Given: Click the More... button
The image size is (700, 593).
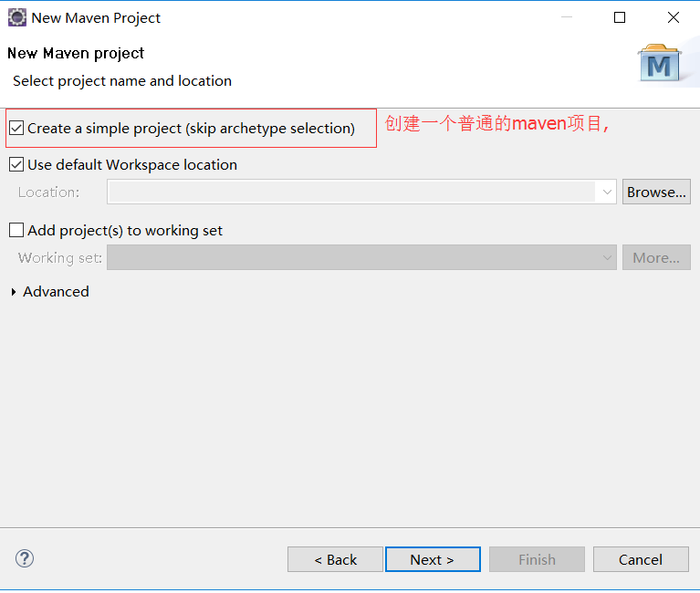Looking at the screenshot, I should (x=656, y=257).
